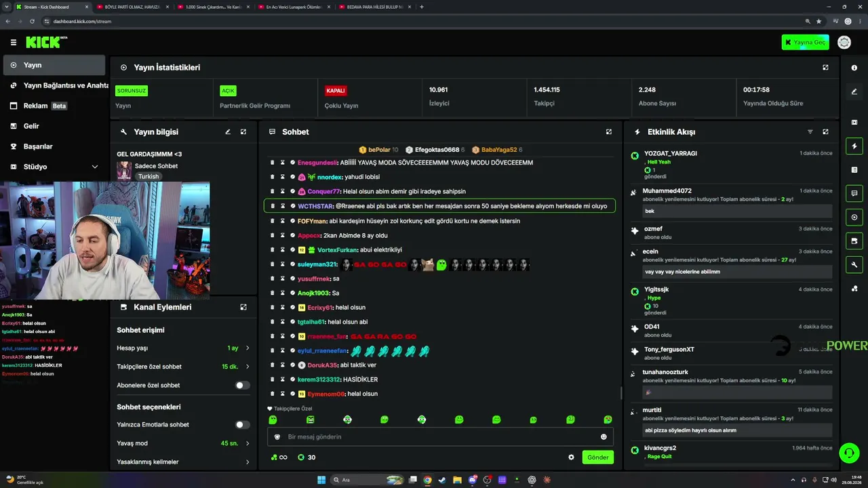The image size is (868, 488).
Task: Toggle Yalnızca Emotlarla sohbet switch
Action: click(x=242, y=424)
